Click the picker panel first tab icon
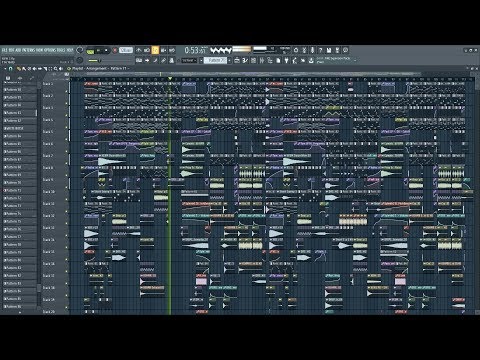This screenshot has width=480, height=360. pos(8,78)
